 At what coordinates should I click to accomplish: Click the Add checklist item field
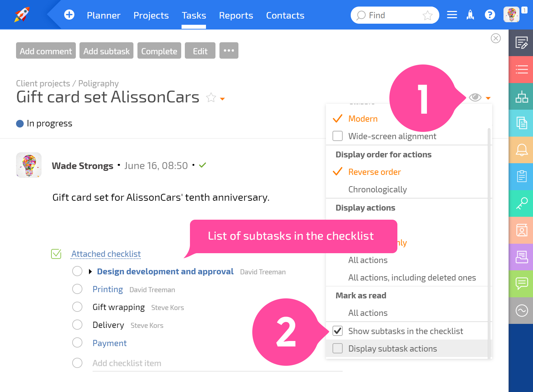217,363
